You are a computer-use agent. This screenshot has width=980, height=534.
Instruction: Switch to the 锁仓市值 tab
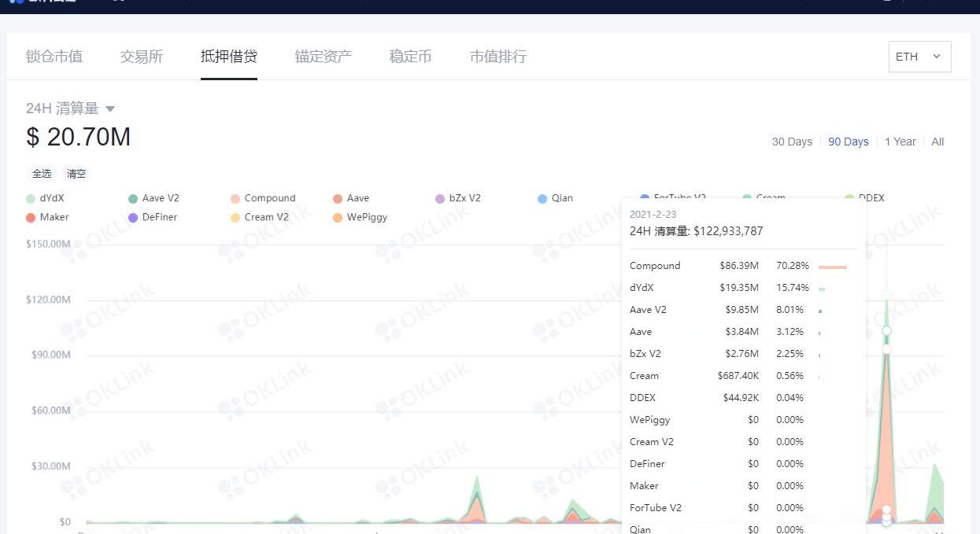coord(54,57)
